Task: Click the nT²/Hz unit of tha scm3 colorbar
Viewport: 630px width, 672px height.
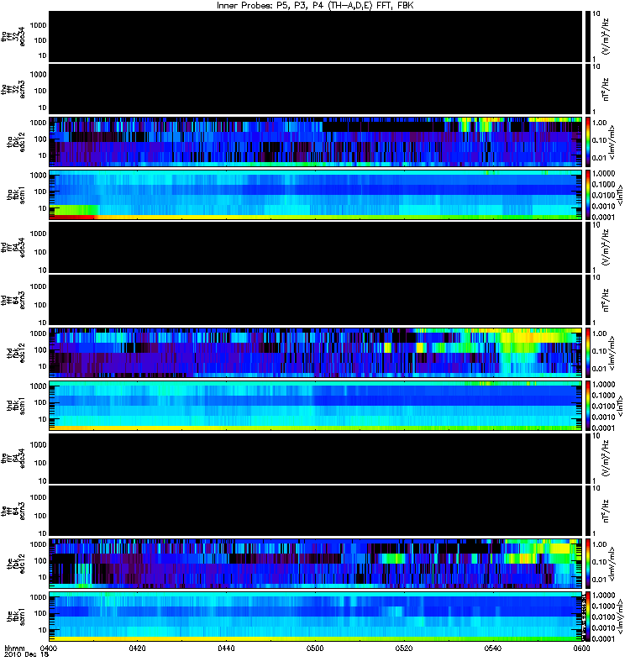Action: point(606,89)
